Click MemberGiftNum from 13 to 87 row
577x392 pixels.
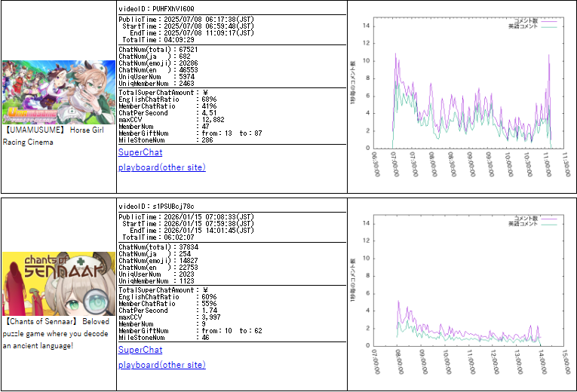tap(190, 133)
